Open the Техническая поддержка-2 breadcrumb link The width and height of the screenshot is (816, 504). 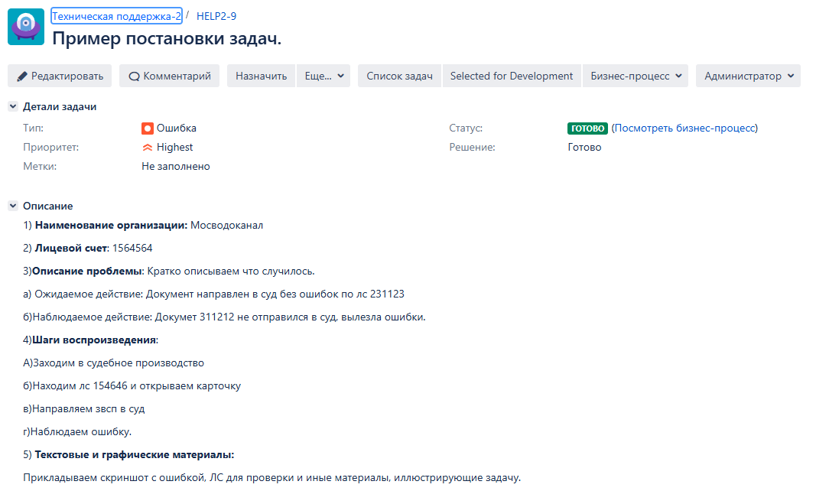click(x=116, y=16)
